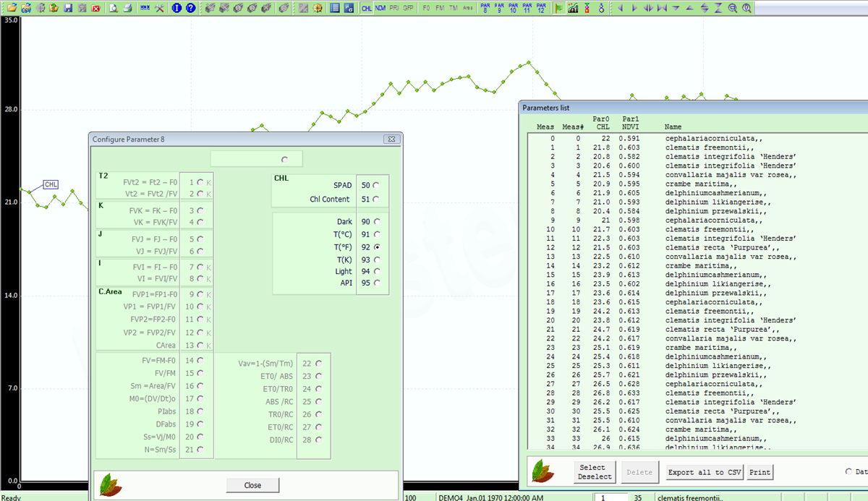868x501 pixels.
Task: Click the bar chart icon in toolbar
Action: (573, 8)
